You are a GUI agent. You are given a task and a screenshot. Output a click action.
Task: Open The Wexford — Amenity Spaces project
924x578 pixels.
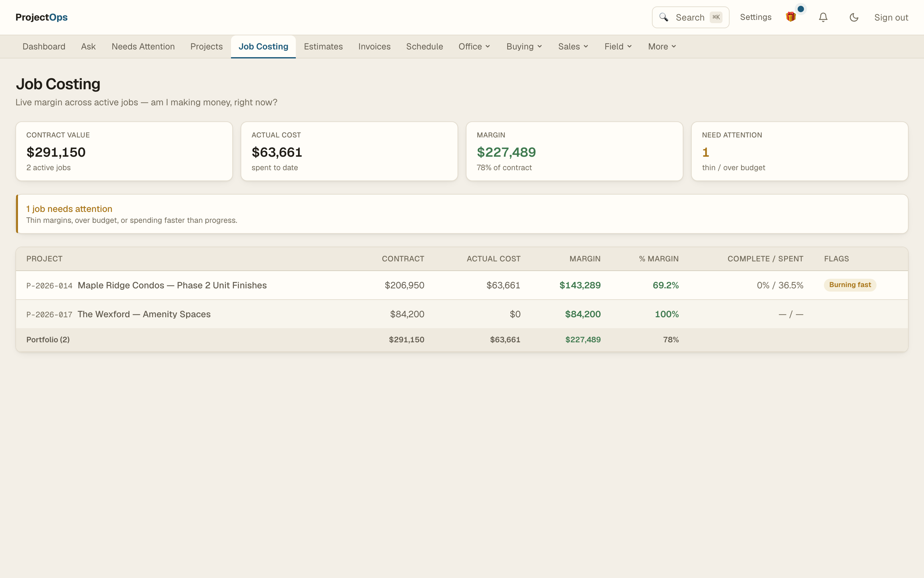tap(144, 314)
